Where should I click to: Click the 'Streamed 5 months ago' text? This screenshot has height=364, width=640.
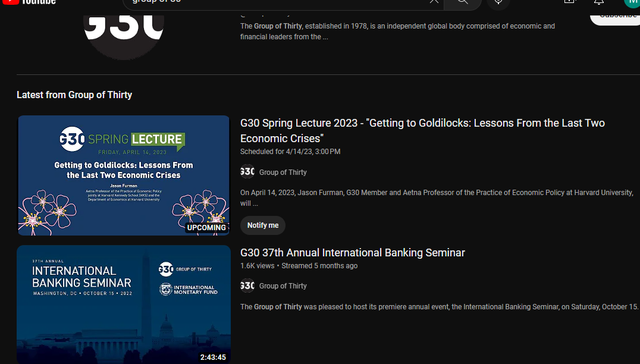(319, 266)
